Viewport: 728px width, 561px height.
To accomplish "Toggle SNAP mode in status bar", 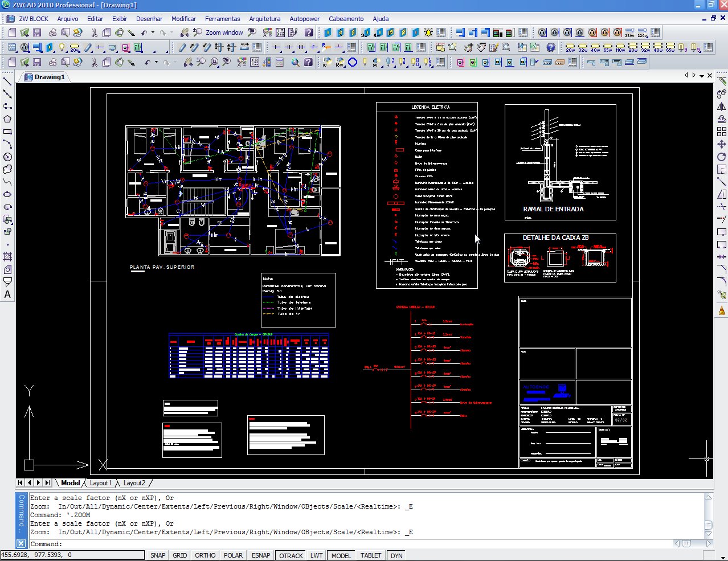I will 158,555.
